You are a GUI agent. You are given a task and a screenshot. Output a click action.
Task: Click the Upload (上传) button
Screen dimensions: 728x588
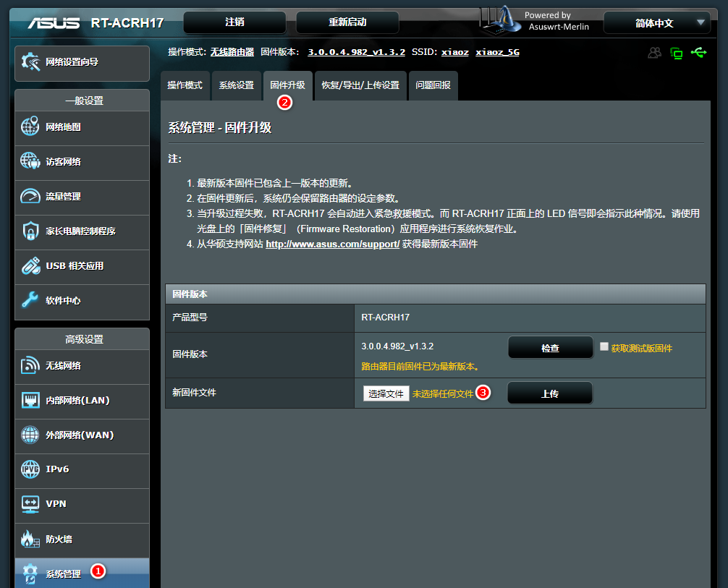(550, 393)
